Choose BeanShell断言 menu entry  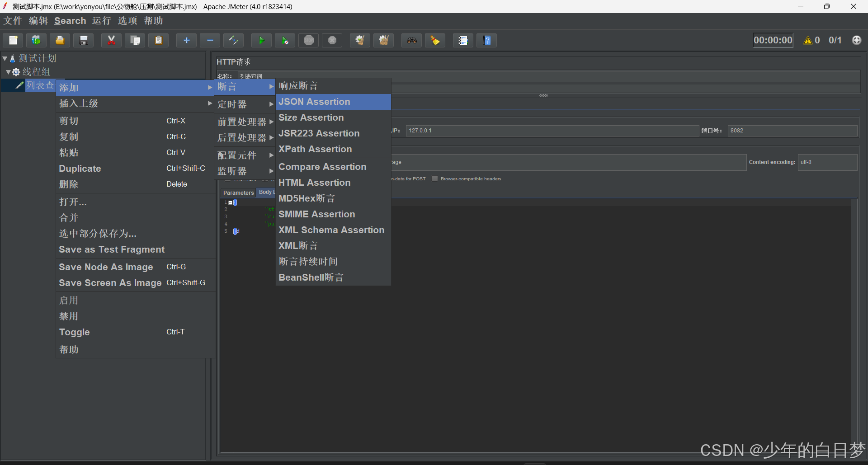(333, 277)
